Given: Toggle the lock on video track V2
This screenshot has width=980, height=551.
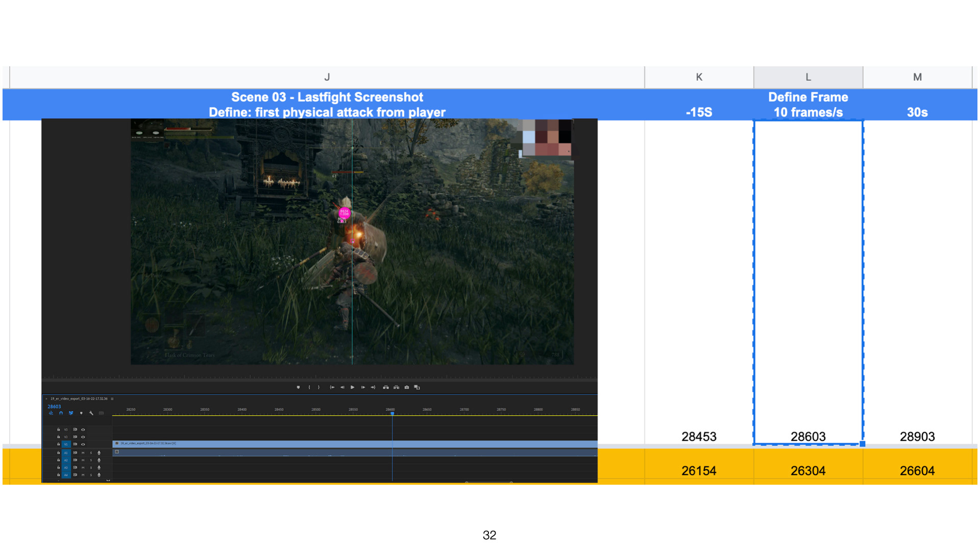Looking at the screenshot, I should [x=58, y=437].
